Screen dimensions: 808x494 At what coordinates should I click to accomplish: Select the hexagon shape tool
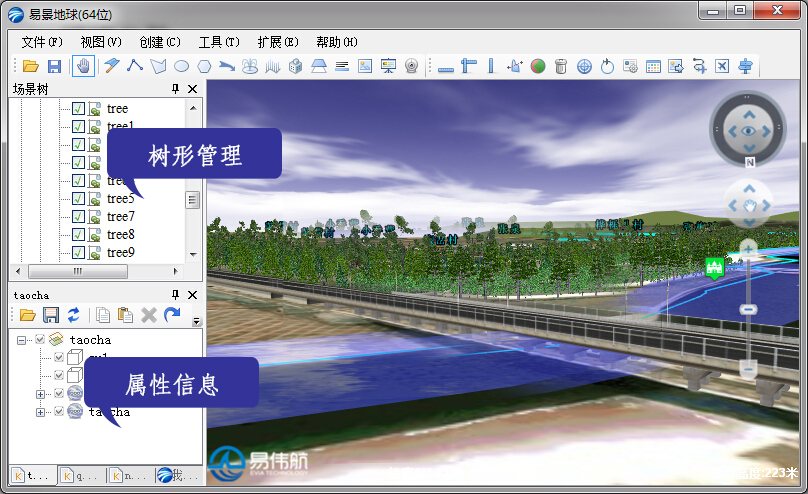click(x=205, y=66)
